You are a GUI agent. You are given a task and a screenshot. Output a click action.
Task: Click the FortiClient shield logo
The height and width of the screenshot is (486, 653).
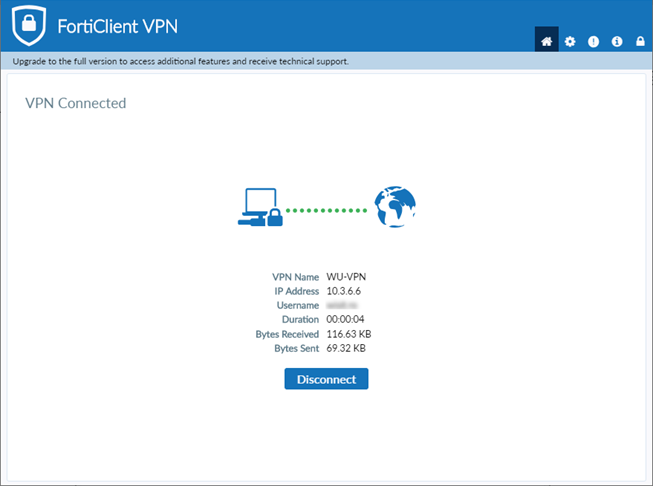[30, 26]
